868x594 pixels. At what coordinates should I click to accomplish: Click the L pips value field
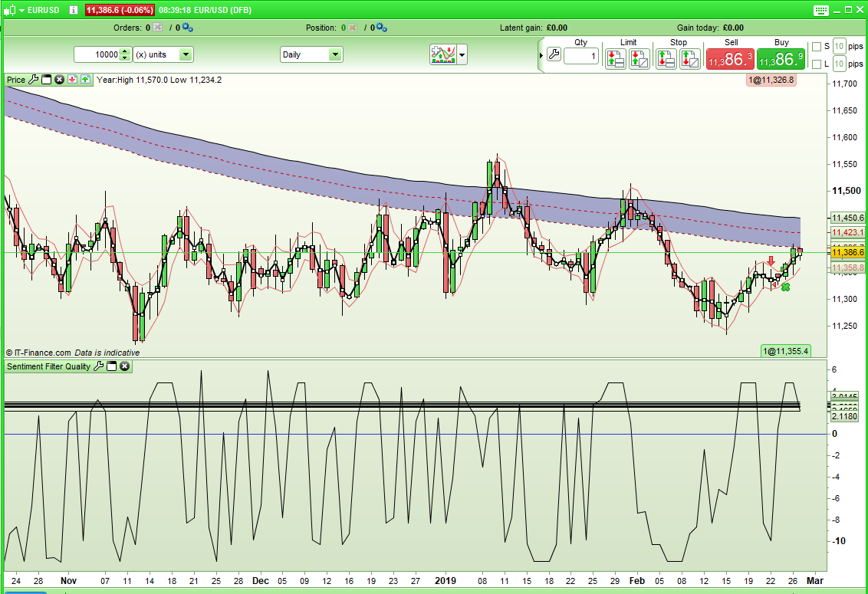[839, 64]
